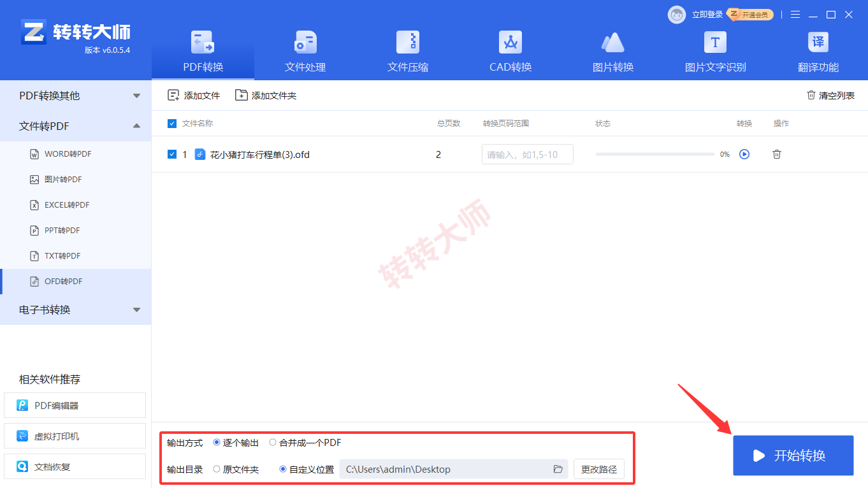
Task: Open the 文件处理 module icon
Action: pos(305,42)
